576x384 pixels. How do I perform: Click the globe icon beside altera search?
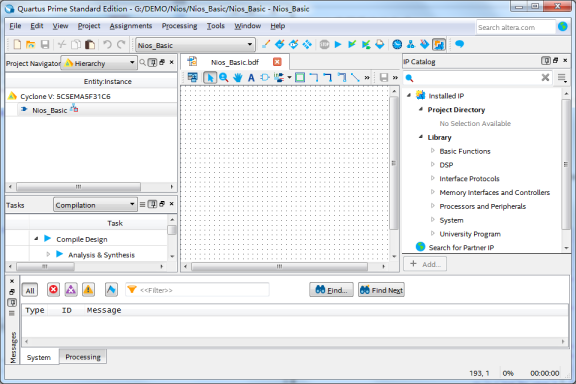pos(562,26)
